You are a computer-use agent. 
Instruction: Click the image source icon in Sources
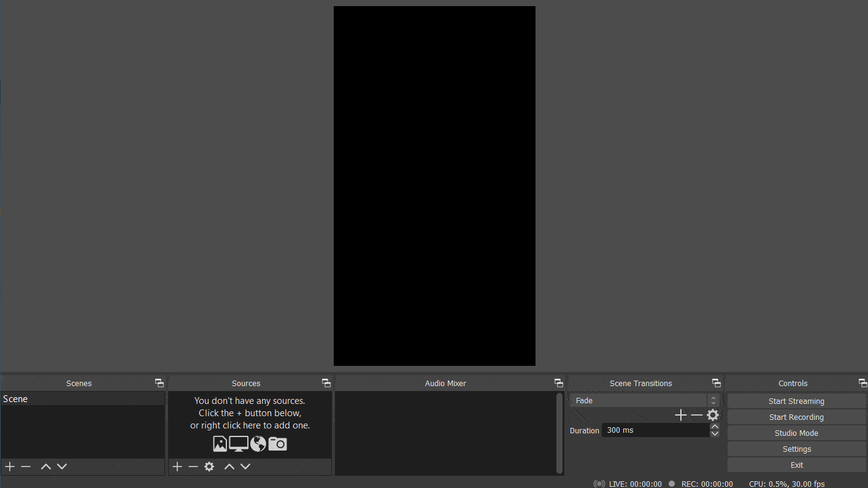[x=220, y=444]
